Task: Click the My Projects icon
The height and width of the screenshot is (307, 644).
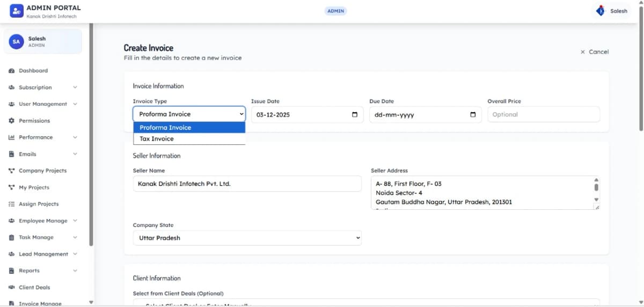Action: (11, 187)
